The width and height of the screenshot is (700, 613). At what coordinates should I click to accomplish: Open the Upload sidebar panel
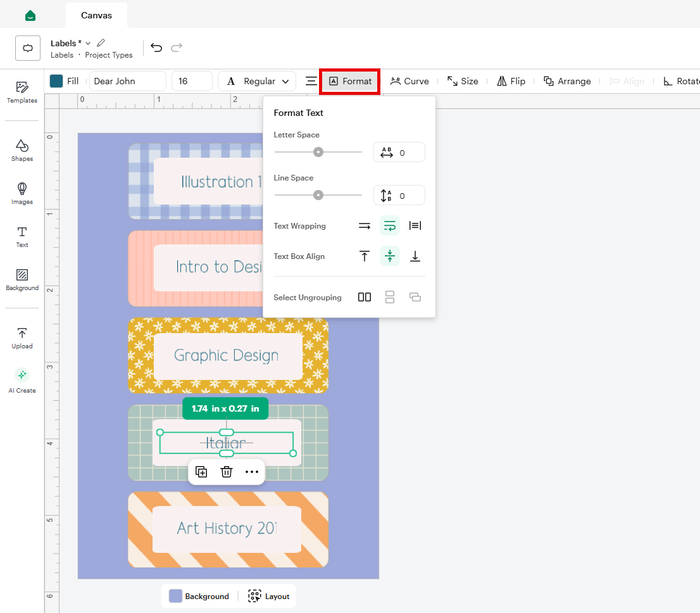tap(22, 338)
